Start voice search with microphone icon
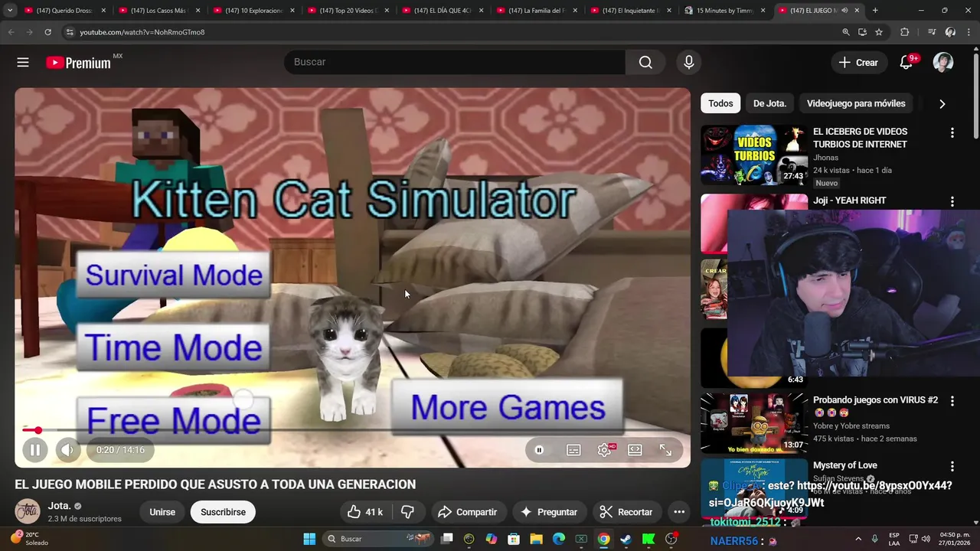 click(689, 62)
